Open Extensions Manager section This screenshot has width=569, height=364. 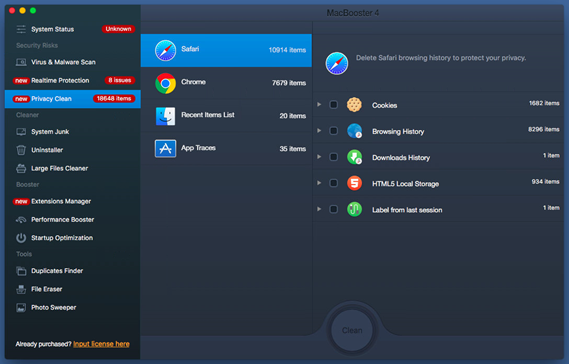[73, 201]
